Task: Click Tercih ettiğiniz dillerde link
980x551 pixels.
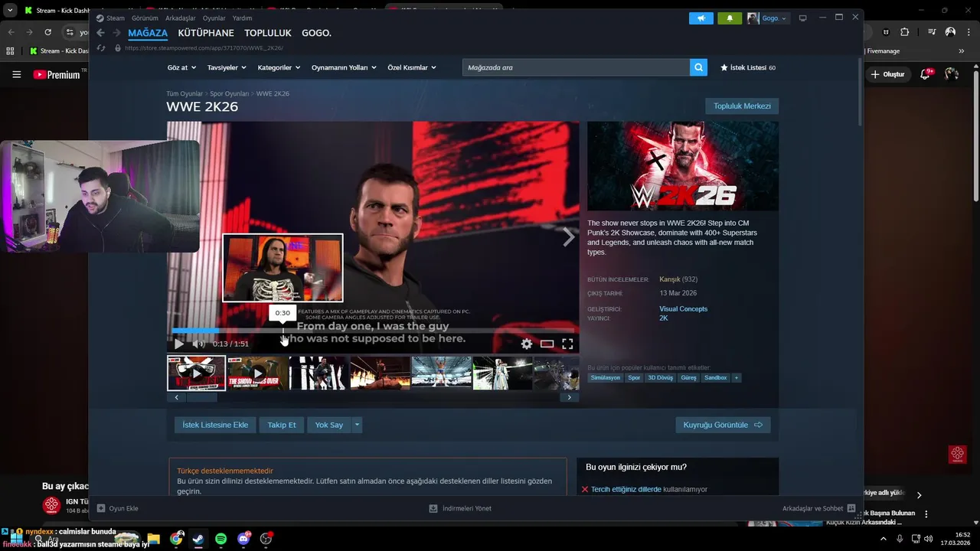Action: coord(626,489)
